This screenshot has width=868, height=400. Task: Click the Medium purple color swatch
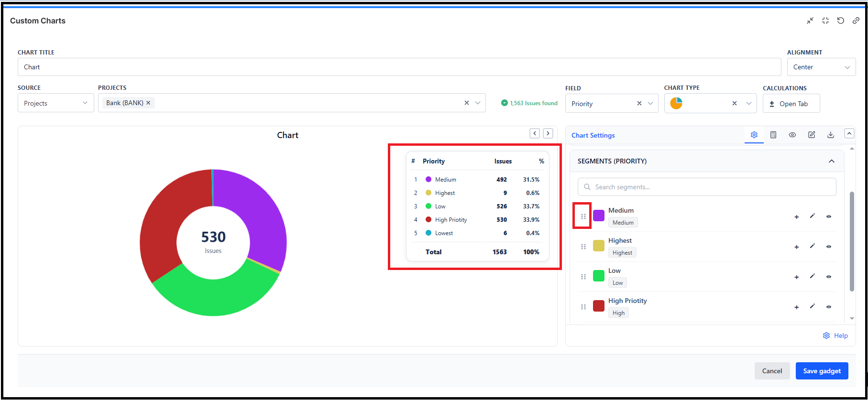[599, 216]
